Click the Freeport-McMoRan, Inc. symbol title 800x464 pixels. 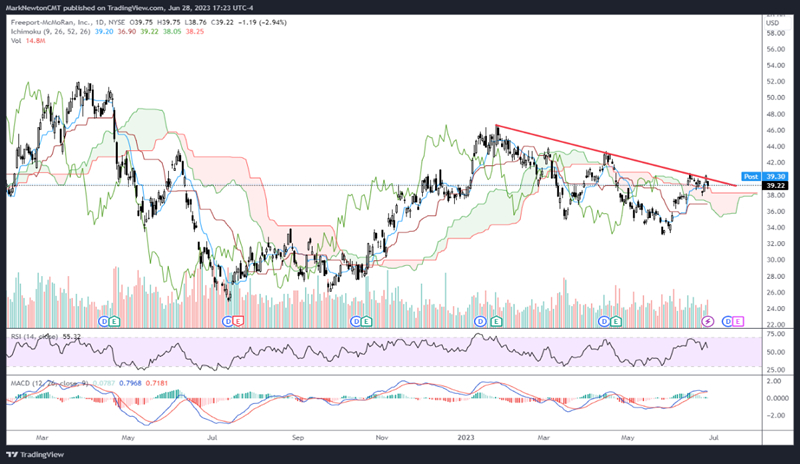pyautogui.click(x=51, y=22)
